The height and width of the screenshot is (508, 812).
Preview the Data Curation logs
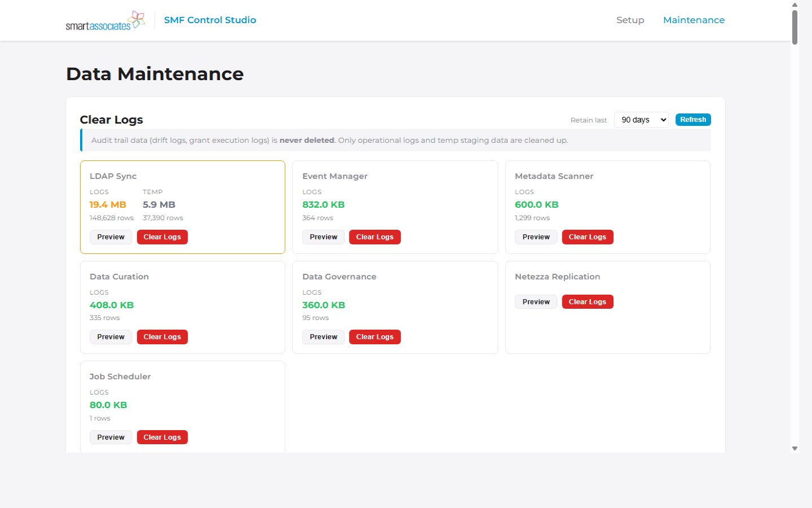pyautogui.click(x=111, y=336)
